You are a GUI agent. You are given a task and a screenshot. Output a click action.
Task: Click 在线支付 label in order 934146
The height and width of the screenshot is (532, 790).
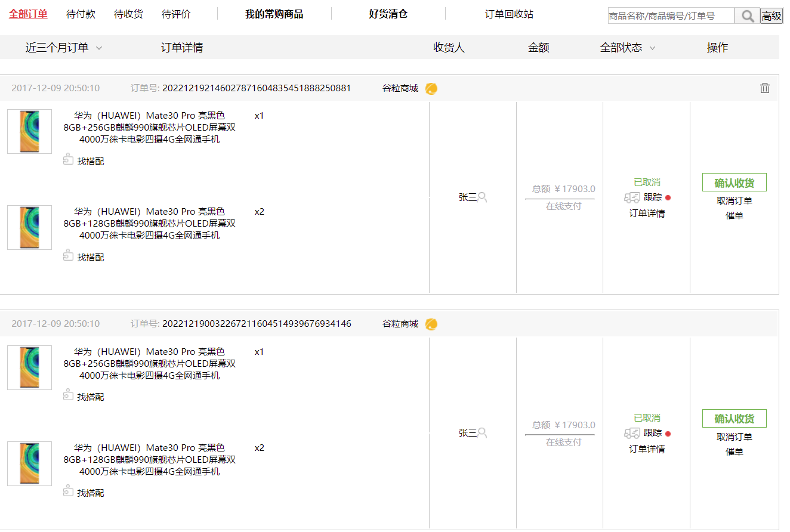pyautogui.click(x=563, y=443)
